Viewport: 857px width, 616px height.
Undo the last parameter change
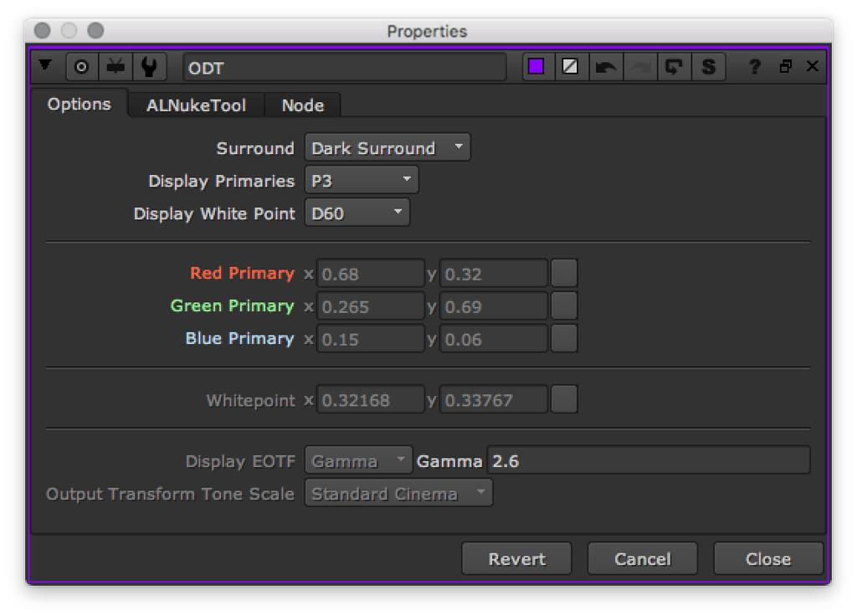[607, 65]
